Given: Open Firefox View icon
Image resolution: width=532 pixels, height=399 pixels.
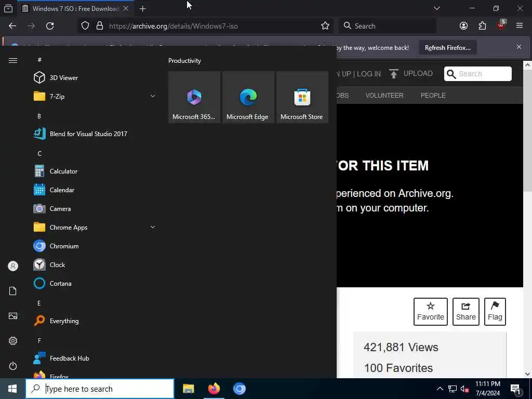Looking at the screenshot, I should coord(8,8).
